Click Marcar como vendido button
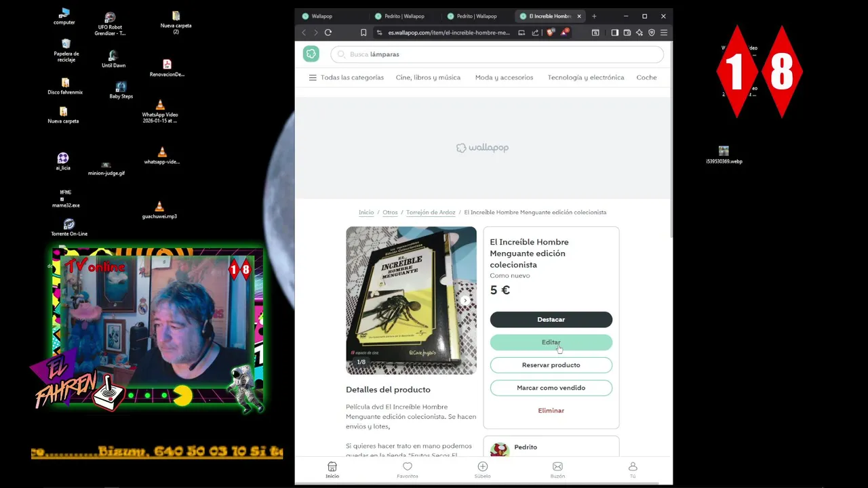868x488 pixels. (x=551, y=388)
